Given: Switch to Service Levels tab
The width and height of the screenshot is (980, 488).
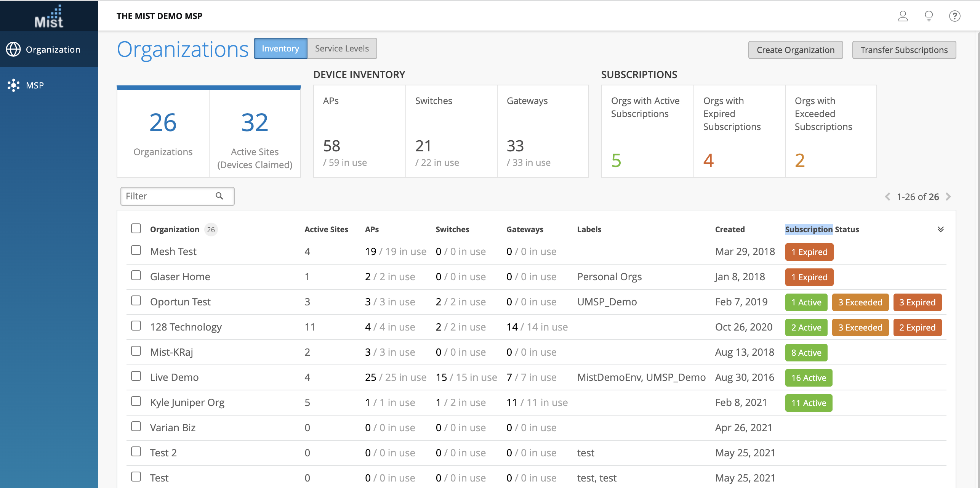Looking at the screenshot, I should (x=342, y=48).
